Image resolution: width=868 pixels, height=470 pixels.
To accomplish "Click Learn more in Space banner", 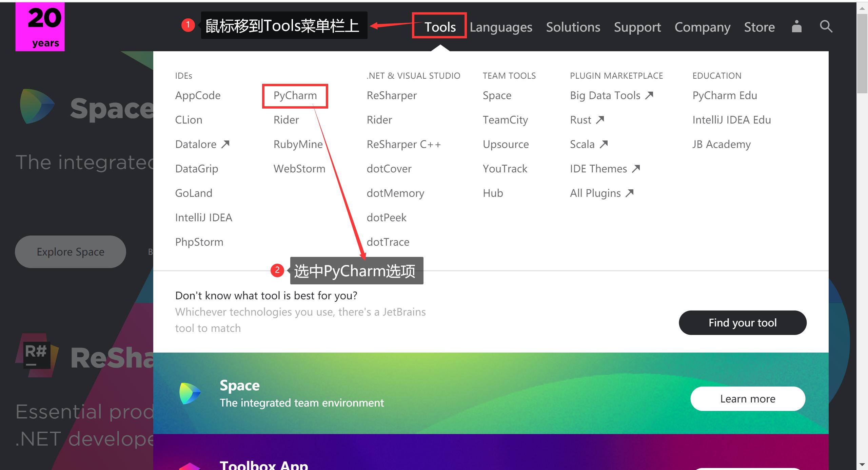I will pyautogui.click(x=748, y=399).
